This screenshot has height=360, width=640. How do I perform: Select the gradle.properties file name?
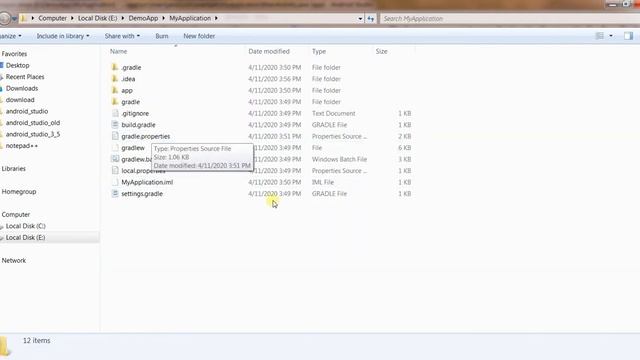point(146,136)
